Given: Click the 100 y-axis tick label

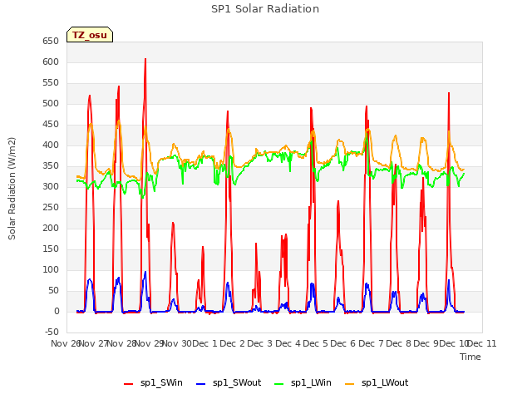Looking at the screenshot, I should coord(51,269).
